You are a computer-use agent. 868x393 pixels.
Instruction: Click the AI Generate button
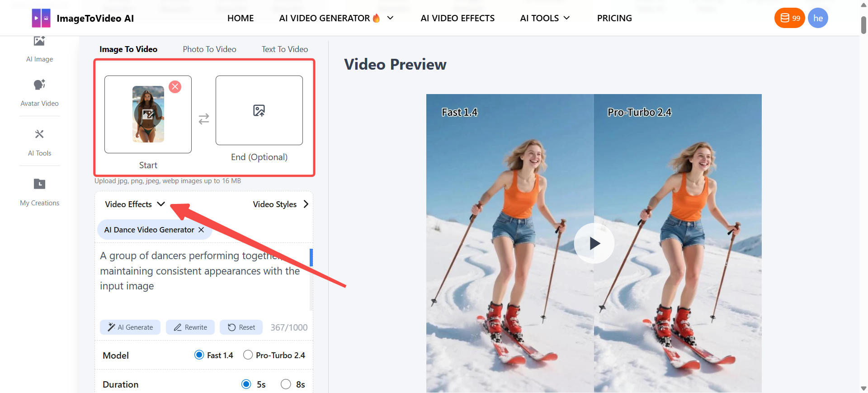[x=130, y=327]
